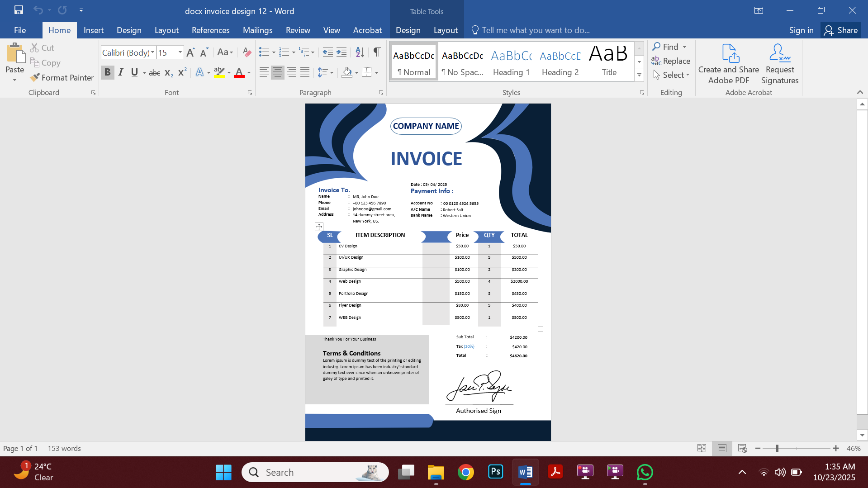The height and width of the screenshot is (488, 868).
Task: Apply center text alignment
Action: [x=277, y=72]
